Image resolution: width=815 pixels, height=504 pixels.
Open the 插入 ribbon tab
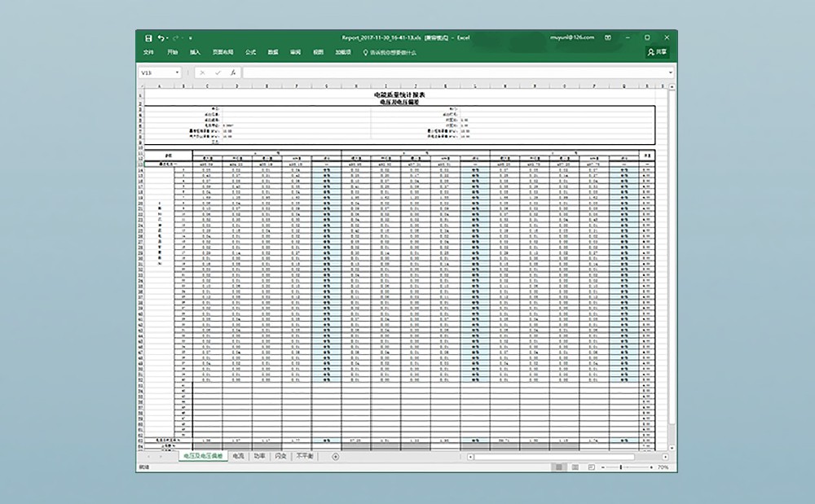click(195, 52)
